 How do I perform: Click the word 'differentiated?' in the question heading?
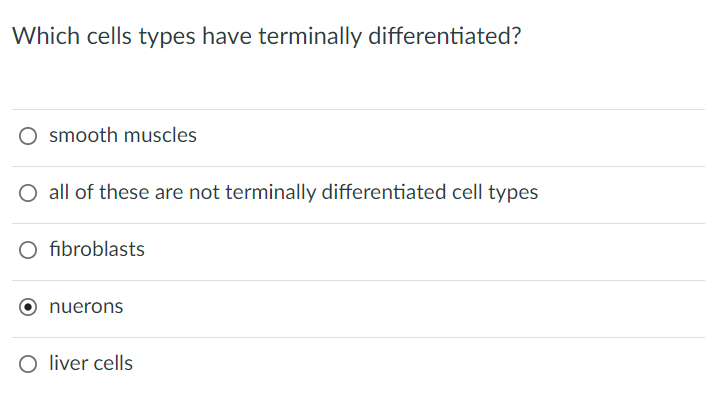pyautogui.click(x=445, y=36)
